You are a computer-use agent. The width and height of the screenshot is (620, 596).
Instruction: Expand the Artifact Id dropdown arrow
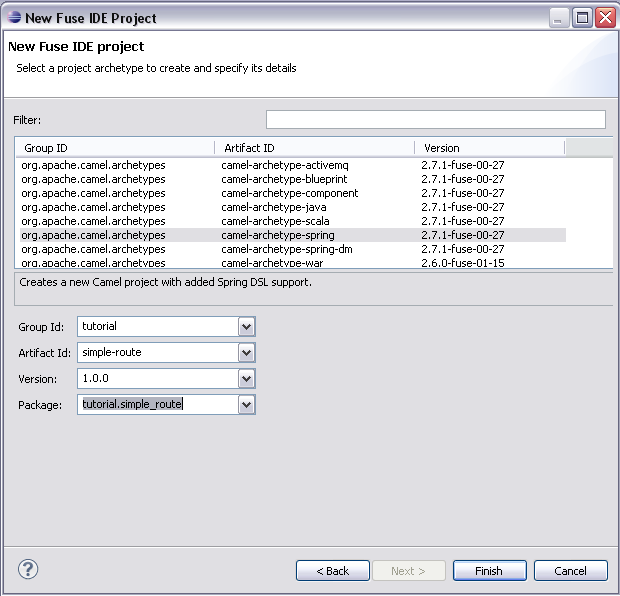(246, 353)
